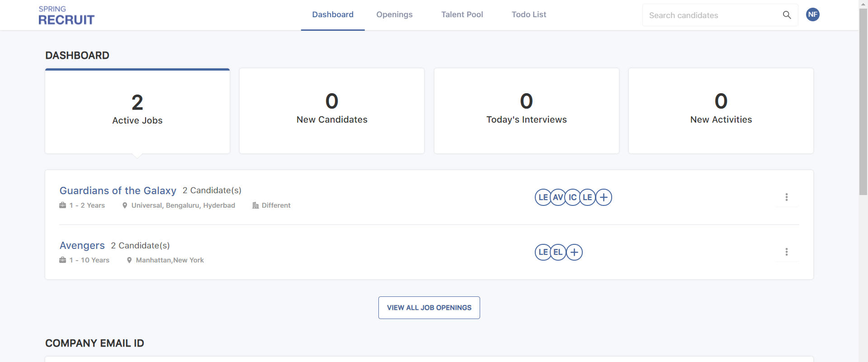Switch to the Openings tab
Viewport: 868px width, 362px height.
[394, 14]
